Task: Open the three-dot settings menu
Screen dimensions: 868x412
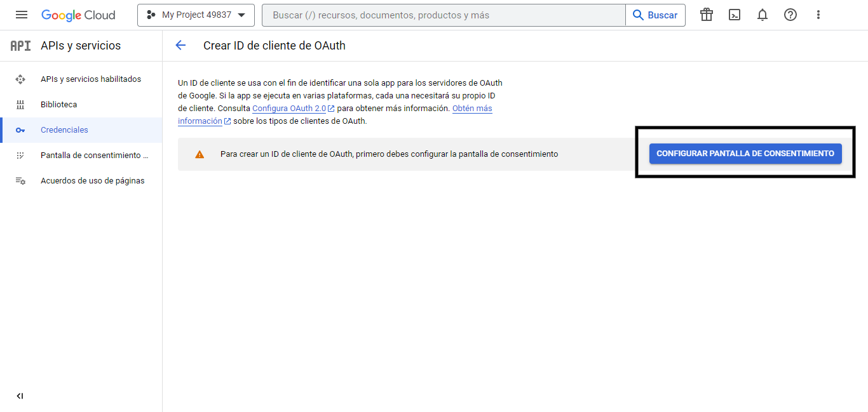Action: tap(818, 15)
